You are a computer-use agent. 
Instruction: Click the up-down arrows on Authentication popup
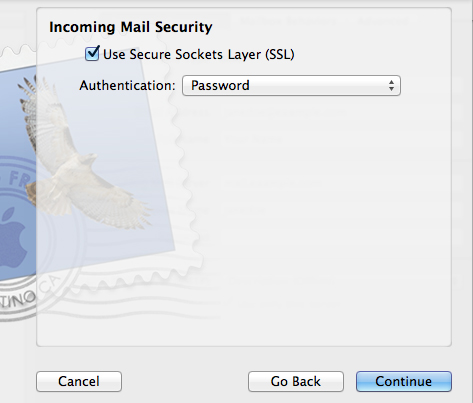(391, 86)
